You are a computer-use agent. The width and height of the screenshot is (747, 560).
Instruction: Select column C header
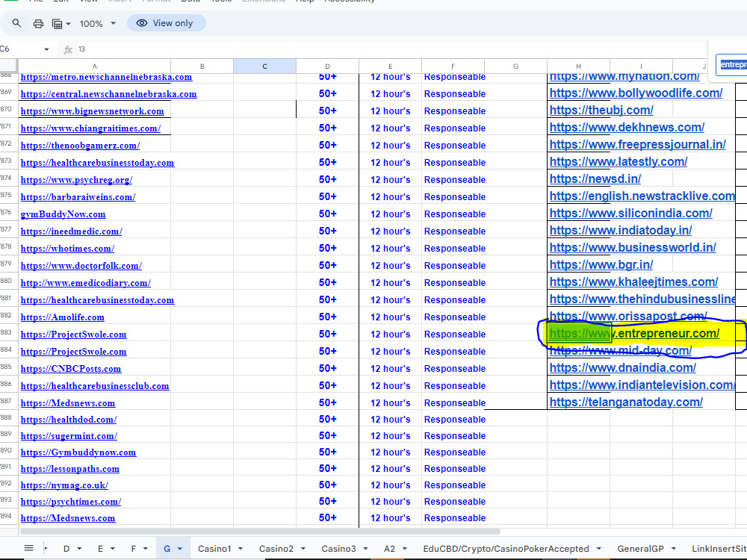coord(265,66)
